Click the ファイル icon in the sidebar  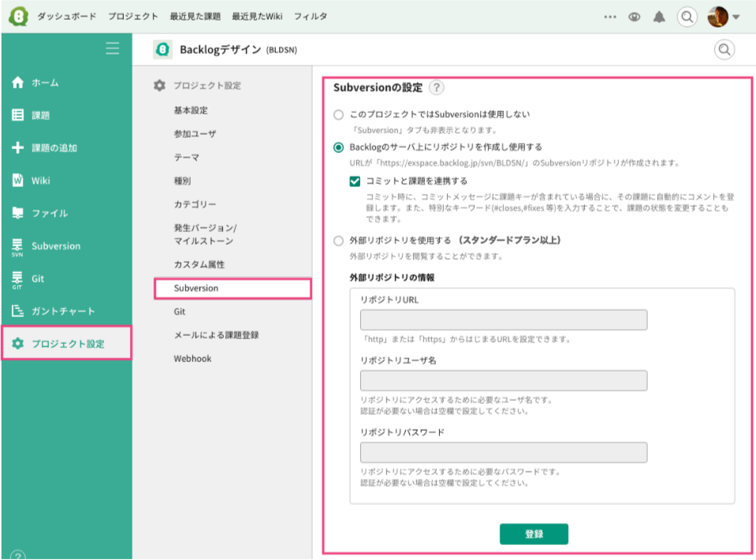(x=18, y=213)
